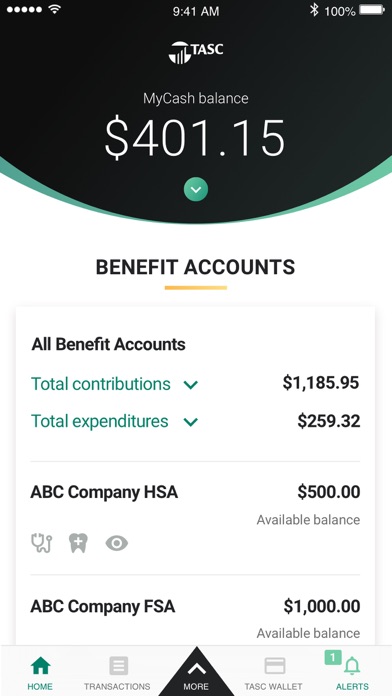Open the Home tab house icon

tap(40, 665)
